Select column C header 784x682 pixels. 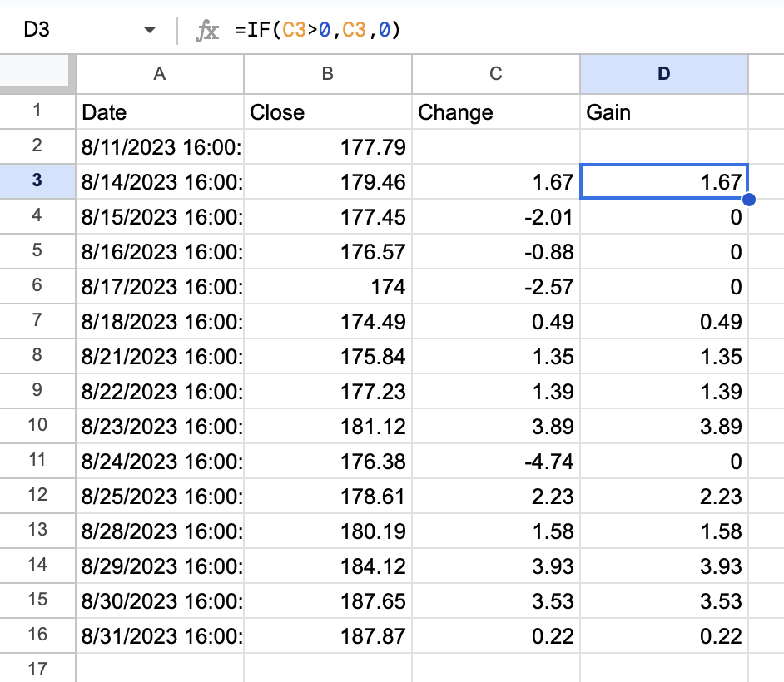pyautogui.click(x=495, y=74)
